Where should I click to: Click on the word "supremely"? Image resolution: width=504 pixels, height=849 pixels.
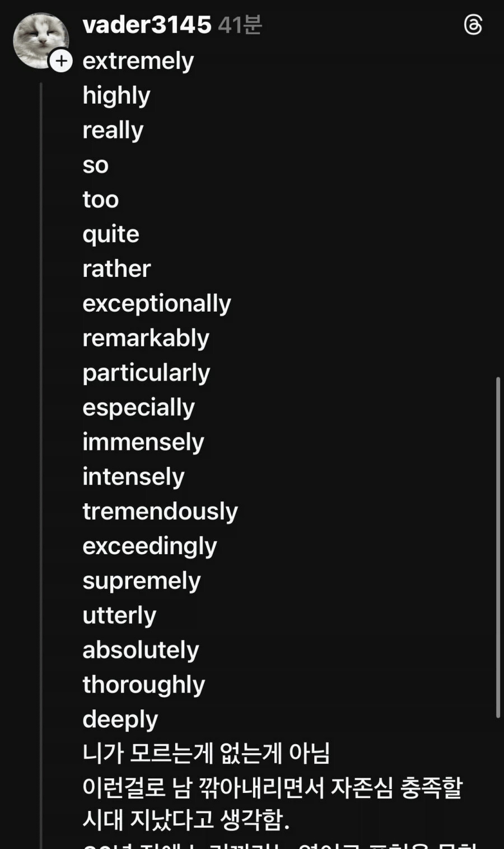[141, 581]
